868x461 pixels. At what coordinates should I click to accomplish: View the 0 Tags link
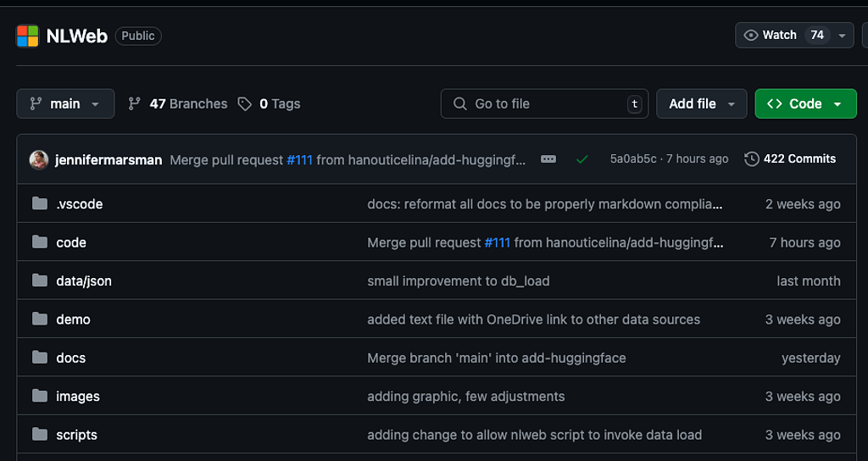269,103
